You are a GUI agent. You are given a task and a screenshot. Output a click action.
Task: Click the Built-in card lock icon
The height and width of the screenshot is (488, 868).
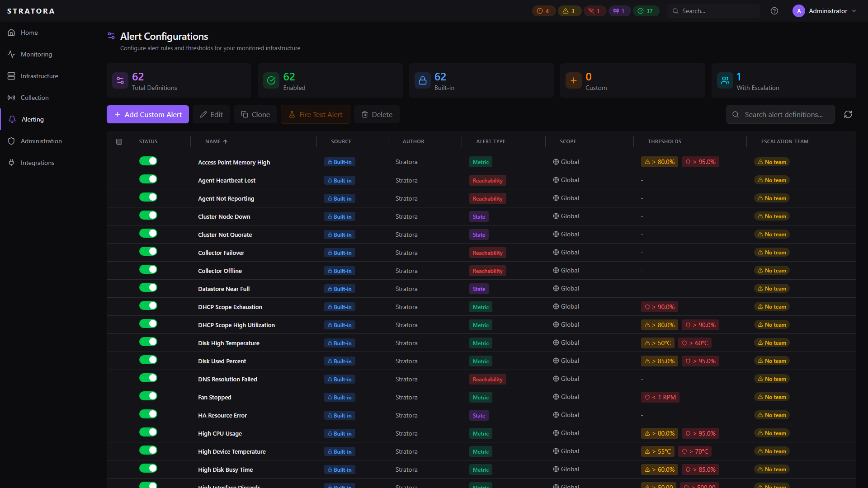pyautogui.click(x=423, y=80)
